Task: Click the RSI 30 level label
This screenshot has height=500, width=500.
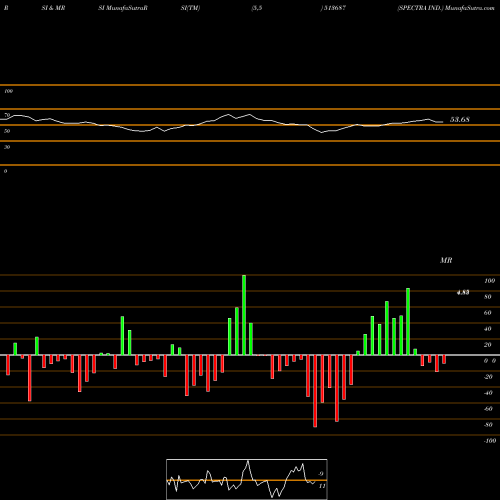Action: (7, 147)
